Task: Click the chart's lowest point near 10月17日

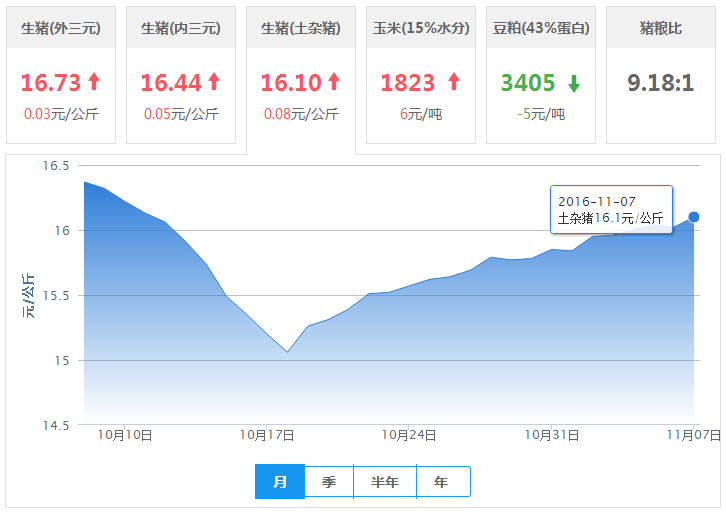Action: pyautogui.click(x=287, y=351)
